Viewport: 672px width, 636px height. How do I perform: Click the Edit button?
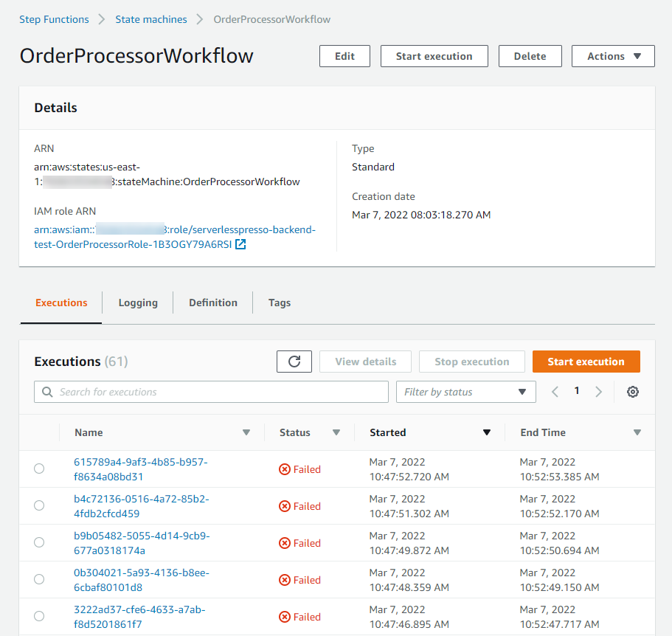(x=344, y=56)
